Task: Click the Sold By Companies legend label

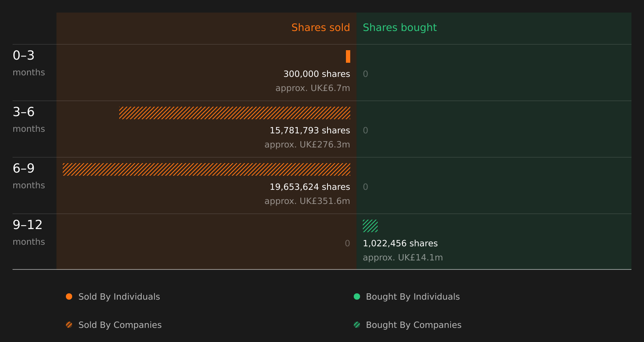Action: click(x=120, y=325)
